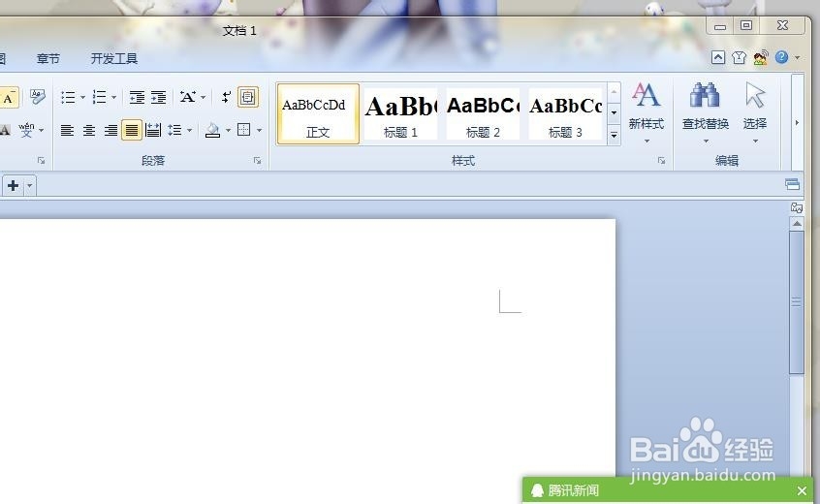Screen dimensions: 820x504
Task: Collapse the ribbon with the up-arrow icon
Action: coord(718,57)
